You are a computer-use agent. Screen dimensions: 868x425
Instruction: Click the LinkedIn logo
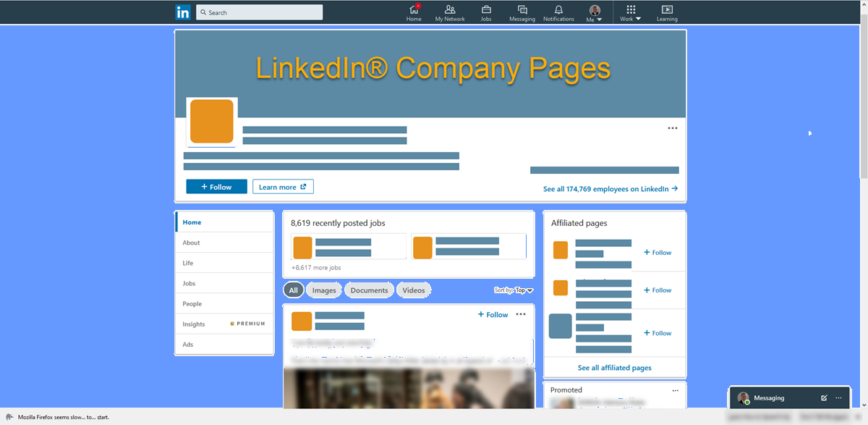tap(182, 12)
